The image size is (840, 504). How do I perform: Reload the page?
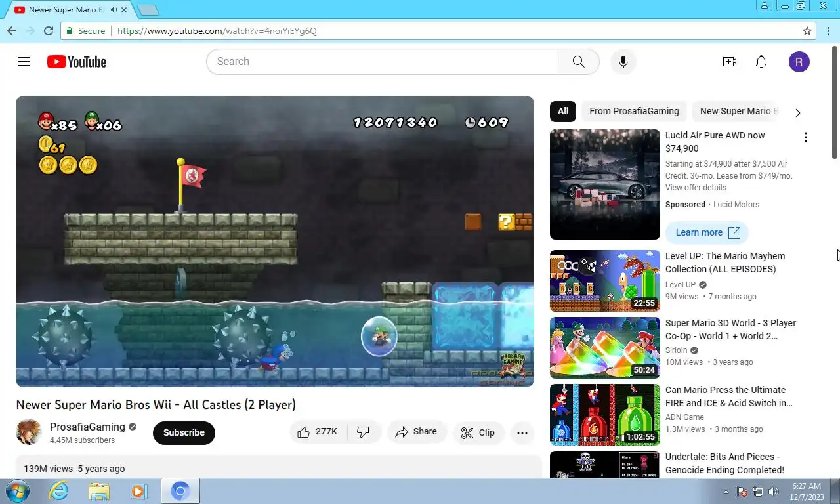tap(49, 31)
